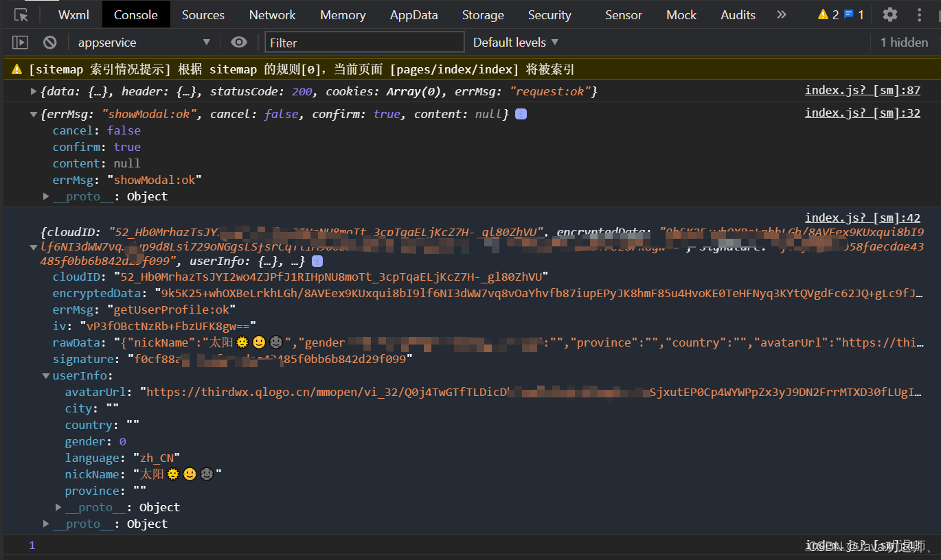Open the Default levels dropdown

[x=516, y=42]
